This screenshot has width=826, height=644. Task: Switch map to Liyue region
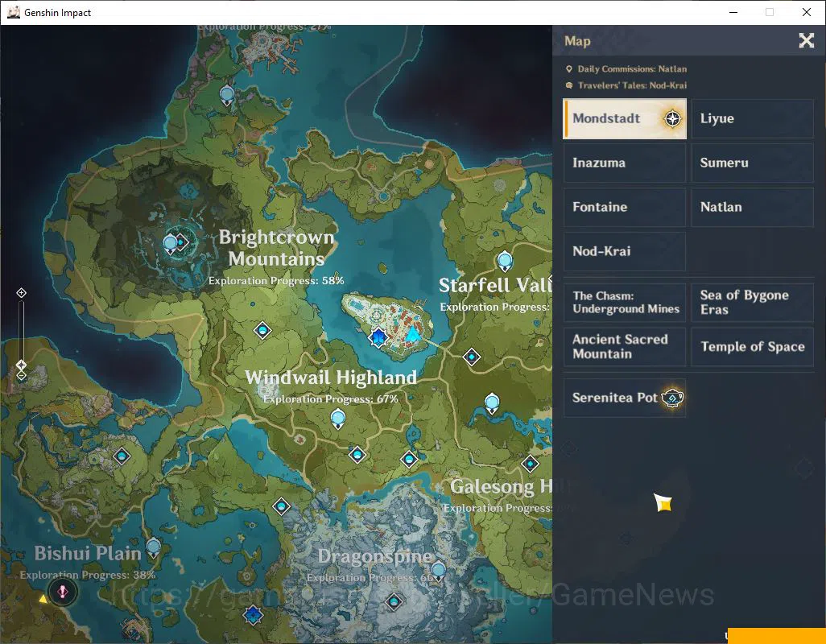point(752,118)
